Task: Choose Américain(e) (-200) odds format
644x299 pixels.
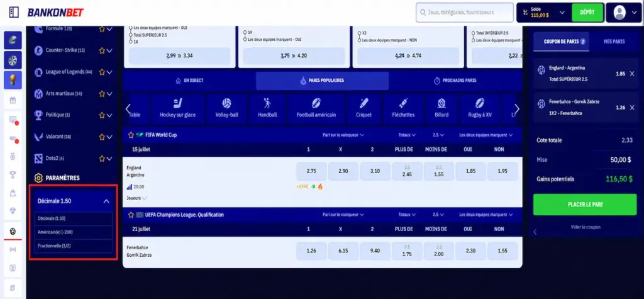Action: pyautogui.click(x=73, y=232)
